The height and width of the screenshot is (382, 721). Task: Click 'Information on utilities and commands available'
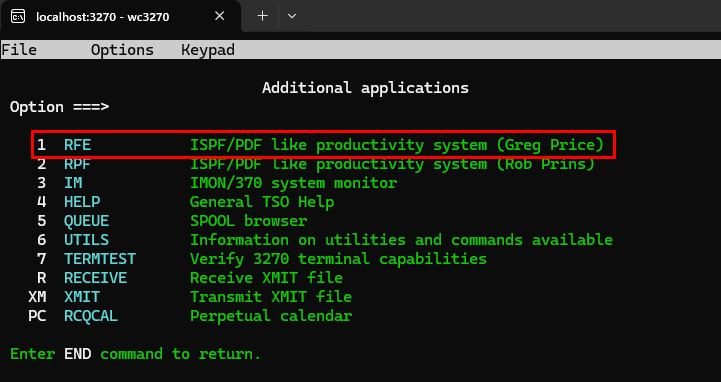pyautogui.click(x=401, y=240)
